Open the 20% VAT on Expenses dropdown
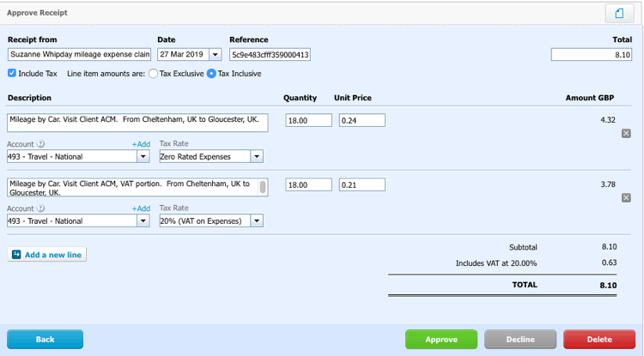The image size is (644, 356). pyautogui.click(x=257, y=220)
